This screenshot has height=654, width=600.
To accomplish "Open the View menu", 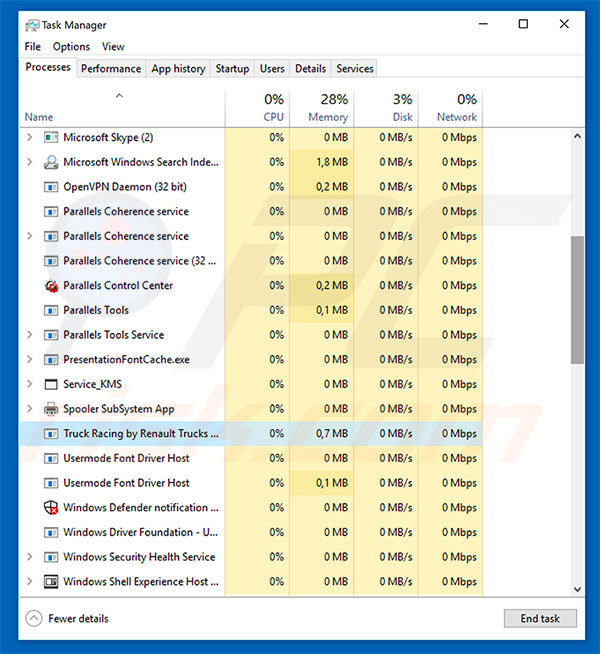I will [113, 47].
